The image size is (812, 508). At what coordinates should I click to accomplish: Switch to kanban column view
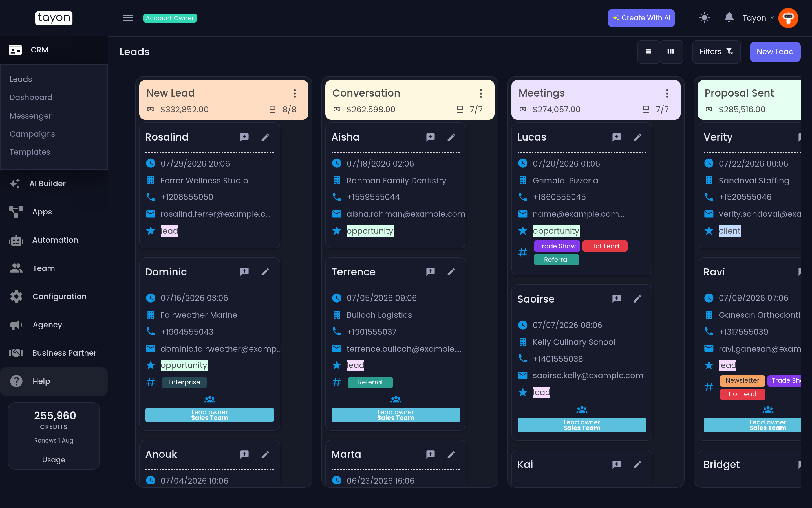click(x=671, y=52)
